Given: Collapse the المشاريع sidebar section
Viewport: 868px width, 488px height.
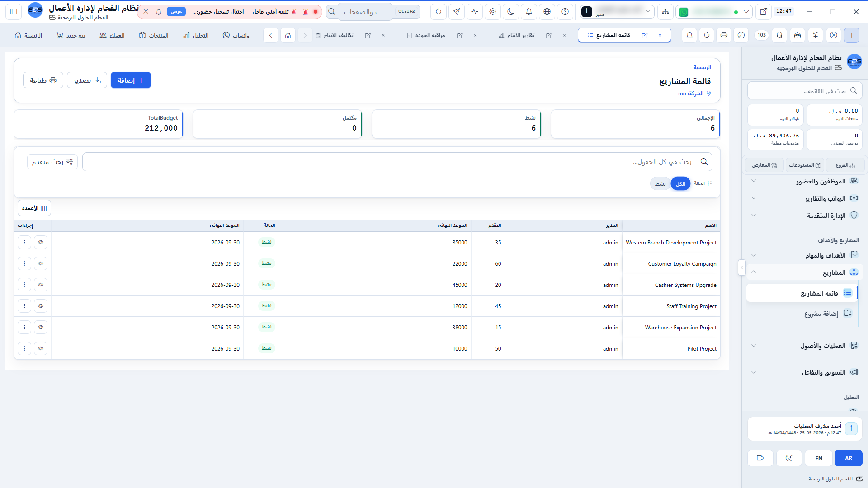Looking at the screenshot, I should [805, 272].
